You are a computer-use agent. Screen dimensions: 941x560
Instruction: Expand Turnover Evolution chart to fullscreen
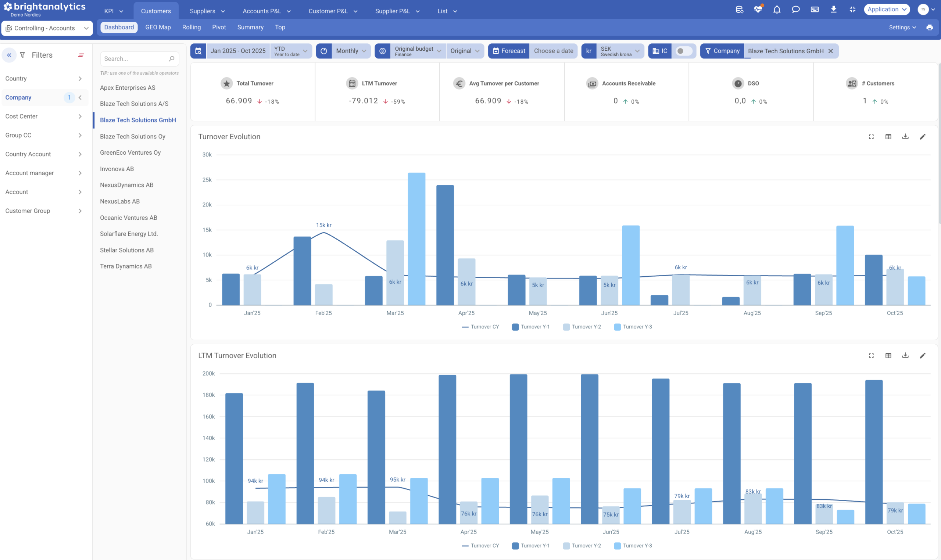pos(871,137)
